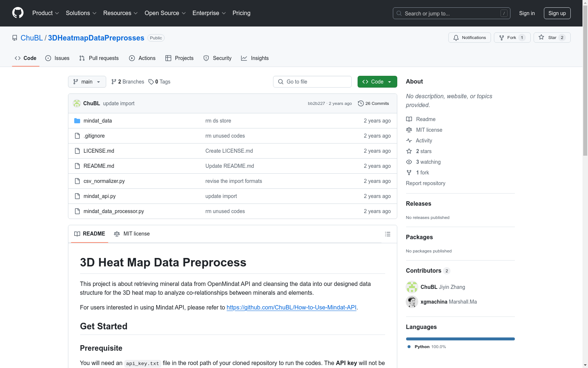This screenshot has height=368, width=588.
Task: Click the Search or jump to field
Action: click(452, 13)
